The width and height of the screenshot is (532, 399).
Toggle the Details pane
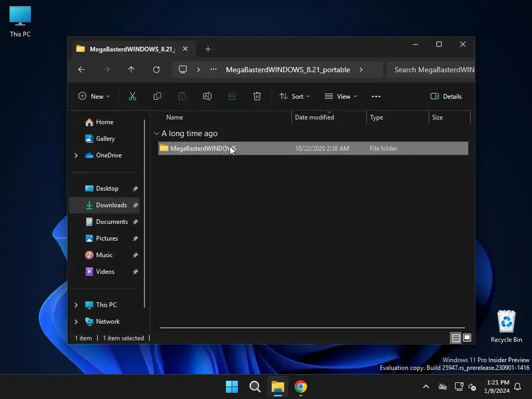[446, 96]
